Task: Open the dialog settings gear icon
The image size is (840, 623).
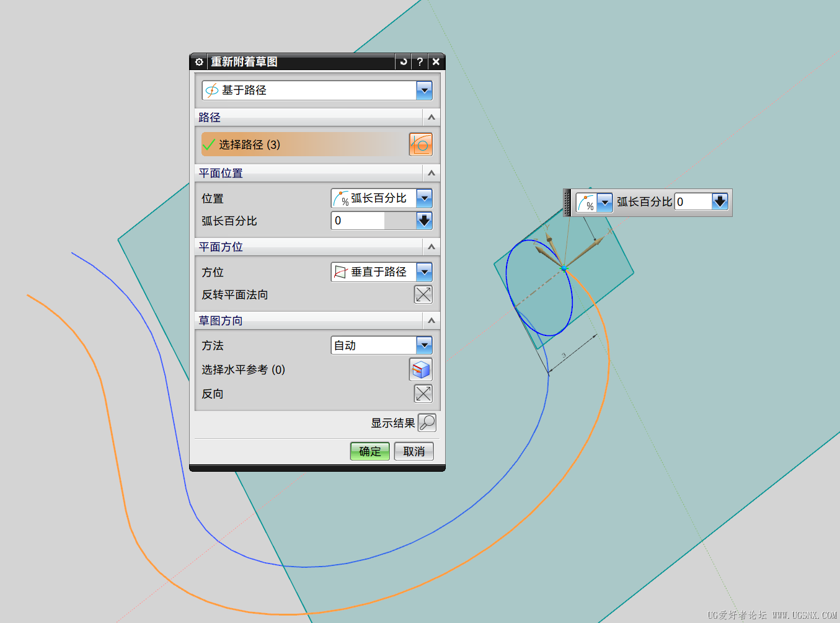Action: point(198,62)
